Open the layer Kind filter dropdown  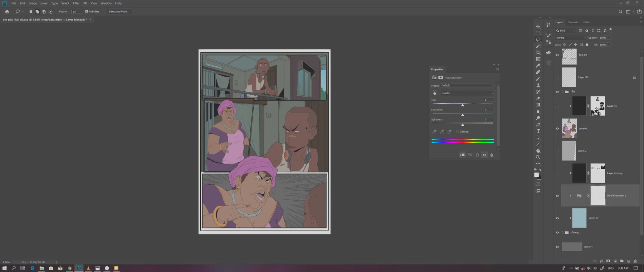tap(566, 31)
